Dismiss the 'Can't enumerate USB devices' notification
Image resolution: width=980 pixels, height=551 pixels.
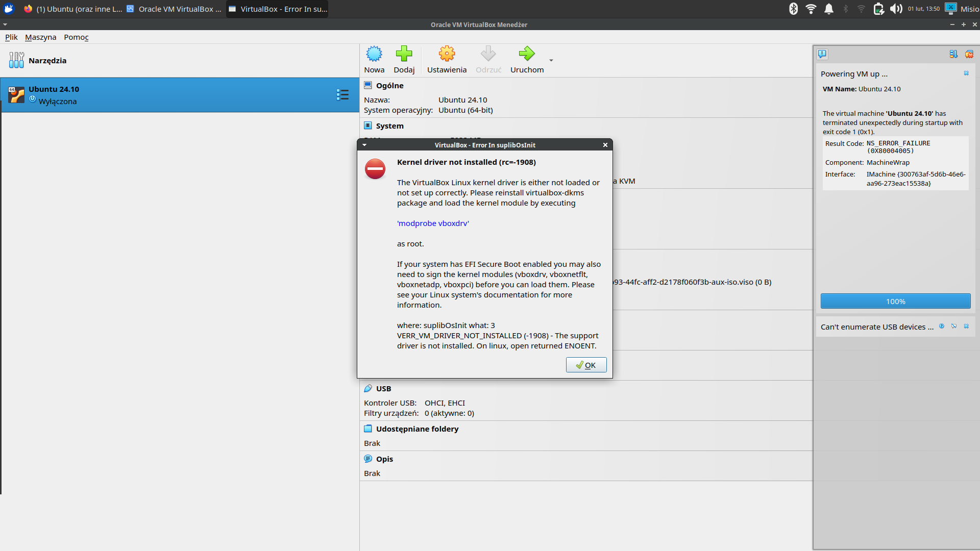966,326
